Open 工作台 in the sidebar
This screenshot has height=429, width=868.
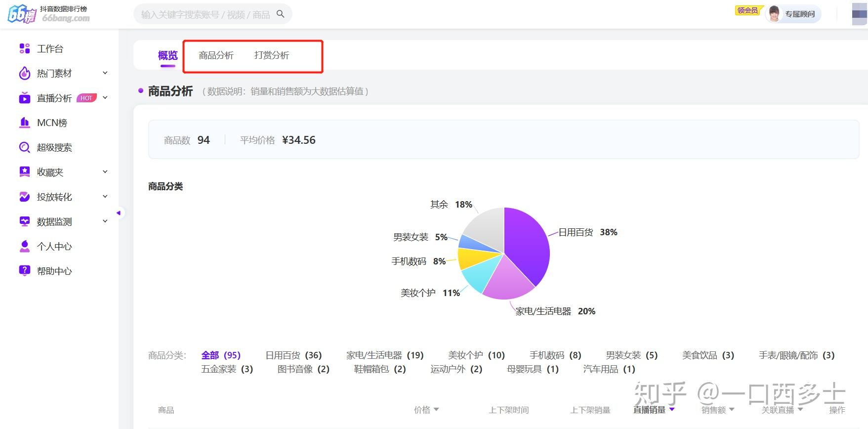coord(50,48)
